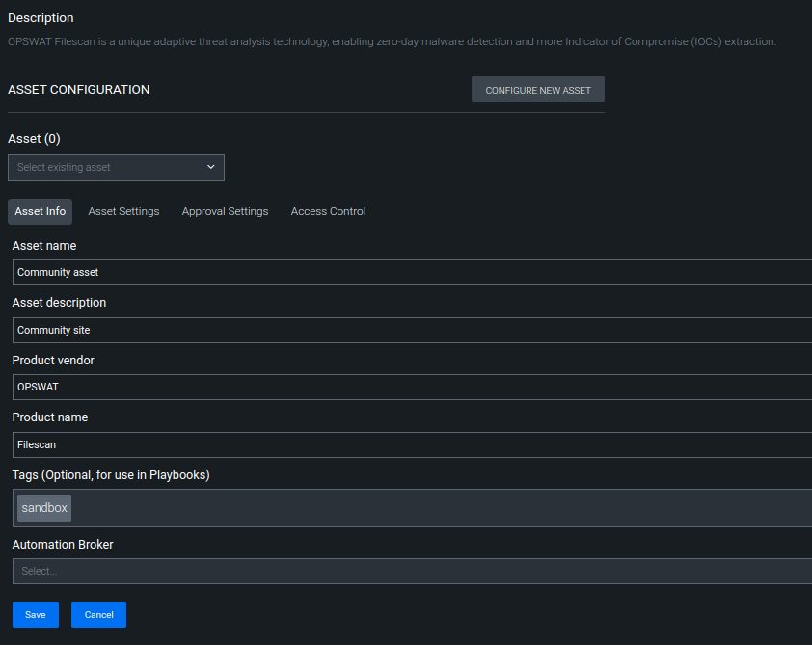Select the Product name field with Filescan
The height and width of the screenshot is (645, 812).
pos(412,444)
